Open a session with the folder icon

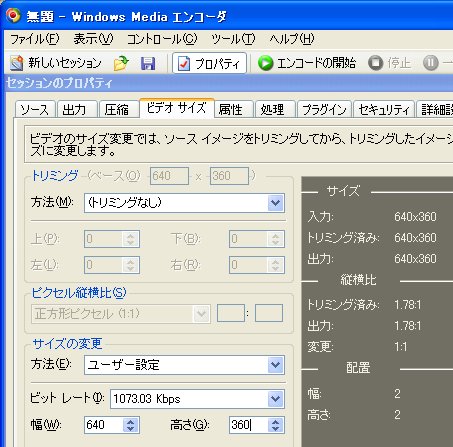point(121,63)
